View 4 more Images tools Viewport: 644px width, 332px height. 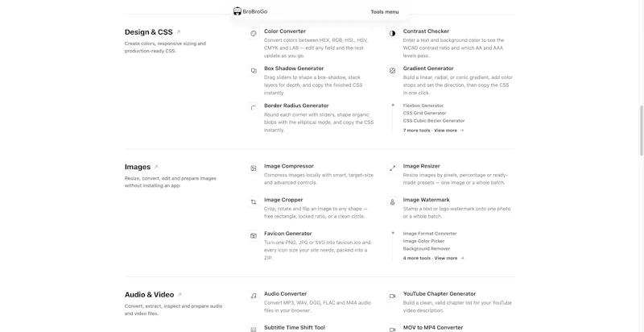433,258
